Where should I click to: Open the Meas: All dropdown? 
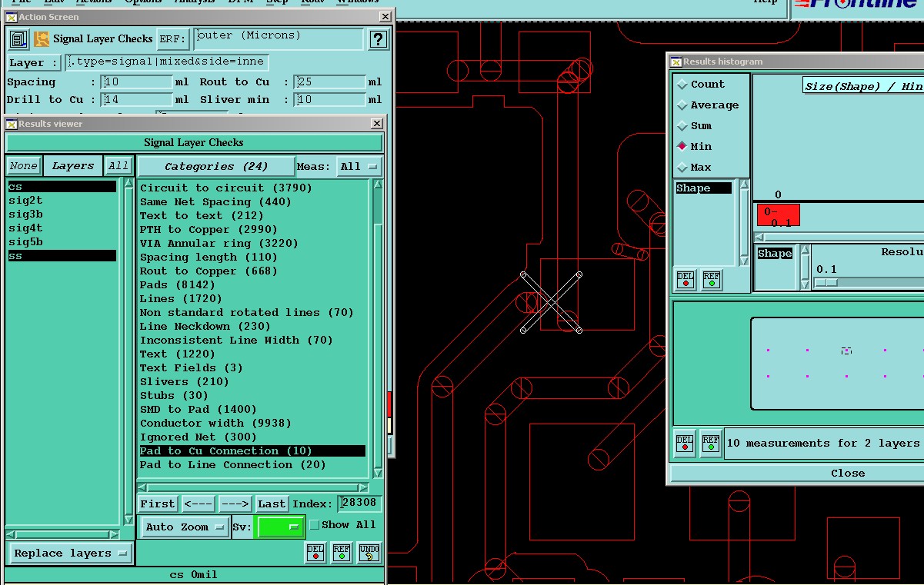(x=360, y=166)
